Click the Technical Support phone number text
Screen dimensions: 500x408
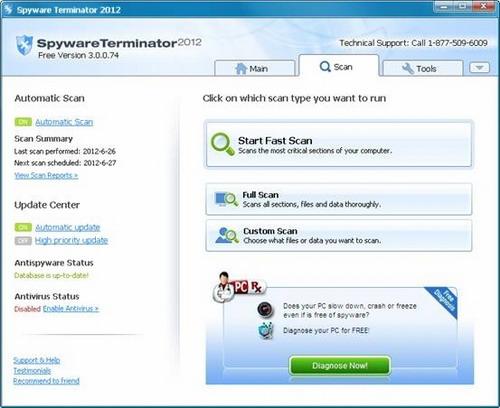tap(413, 43)
